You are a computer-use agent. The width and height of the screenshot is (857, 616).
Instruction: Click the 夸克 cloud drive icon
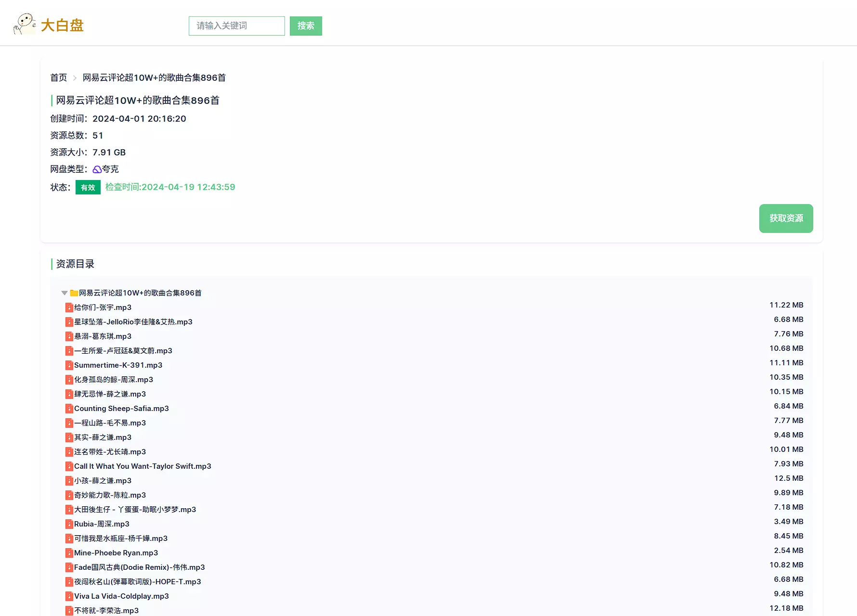click(97, 169)
